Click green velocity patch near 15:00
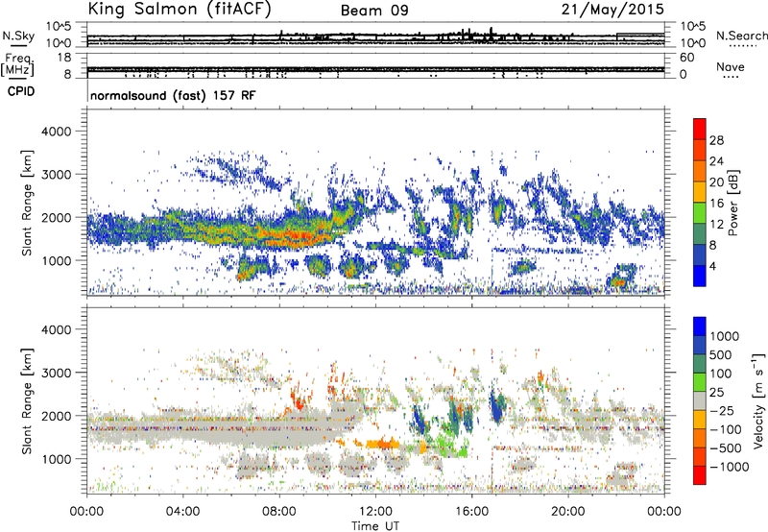The image size is (768, 532). (x=448, y=445)
